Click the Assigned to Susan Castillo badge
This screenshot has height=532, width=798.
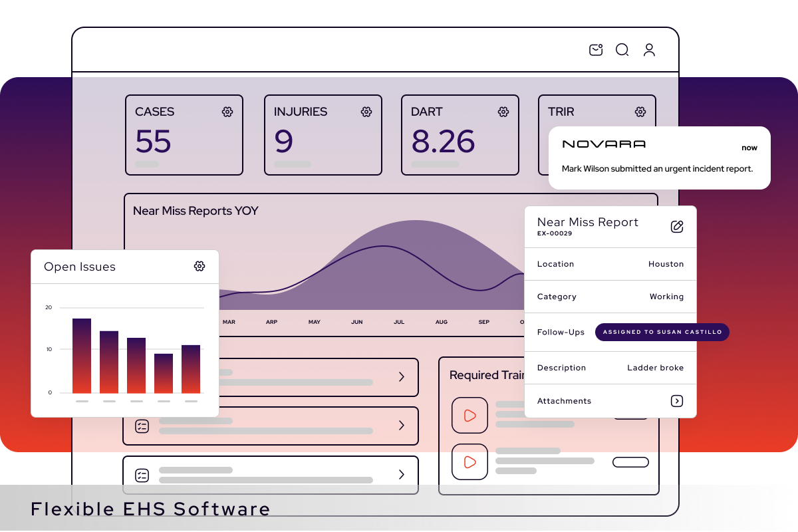pos(662,332)
